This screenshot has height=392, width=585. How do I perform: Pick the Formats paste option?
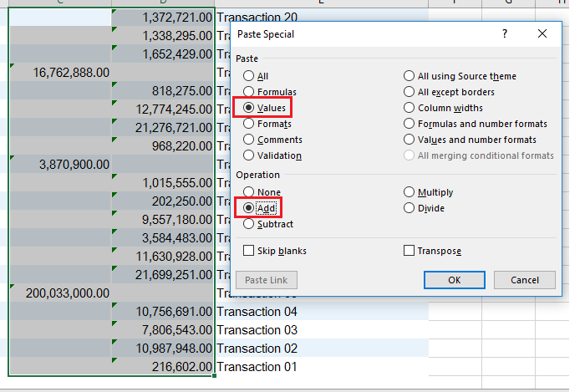pyautogui.click(x=248, y=125)
